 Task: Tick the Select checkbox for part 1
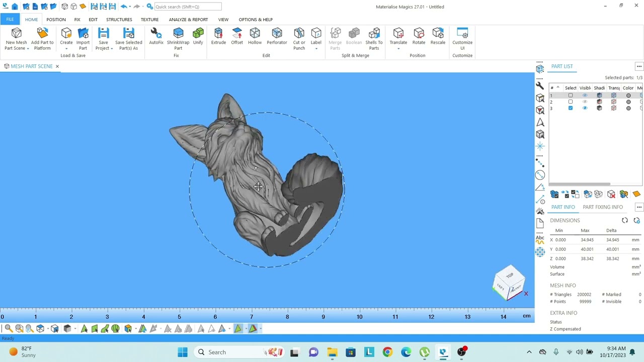click(x=571, y=96)
